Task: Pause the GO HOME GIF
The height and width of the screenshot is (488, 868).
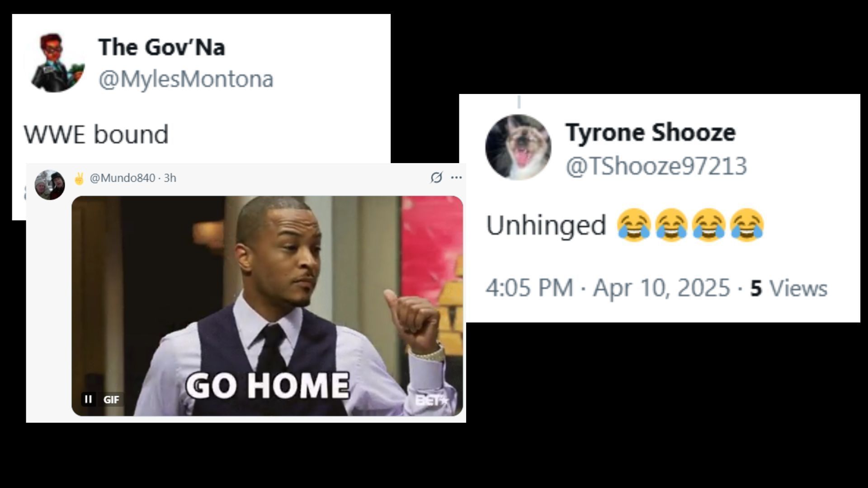Action: click(89, 399)
